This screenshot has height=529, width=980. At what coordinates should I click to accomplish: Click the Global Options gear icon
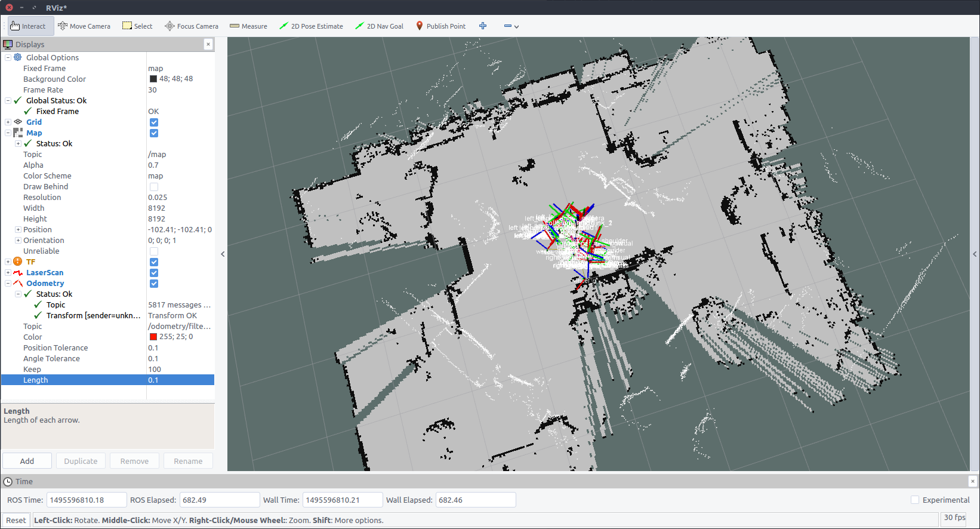pyautogui.click(x=18, y=57)
